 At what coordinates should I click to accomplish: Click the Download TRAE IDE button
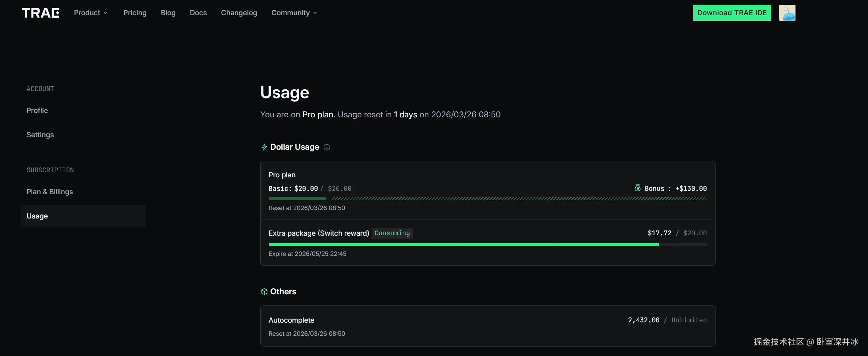coord(732,13)
